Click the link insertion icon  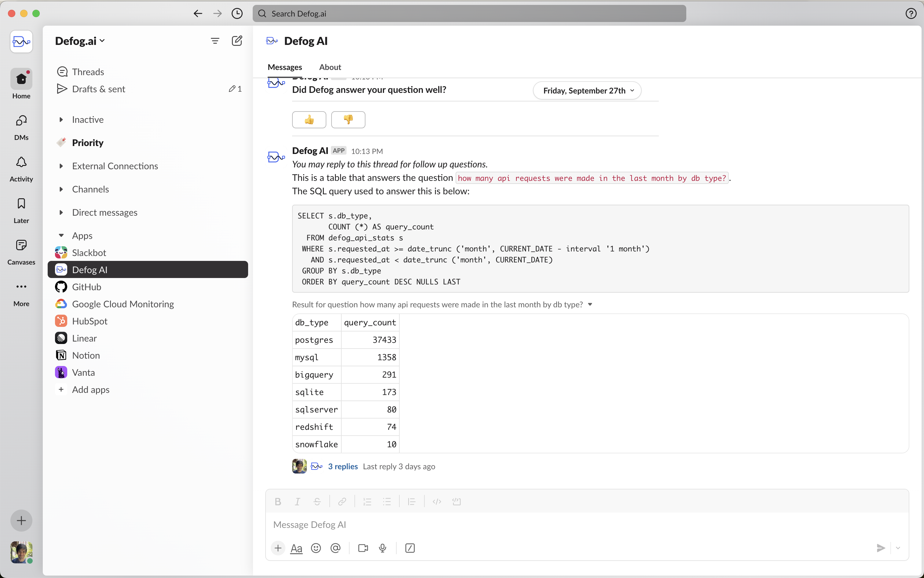(342, 501)
